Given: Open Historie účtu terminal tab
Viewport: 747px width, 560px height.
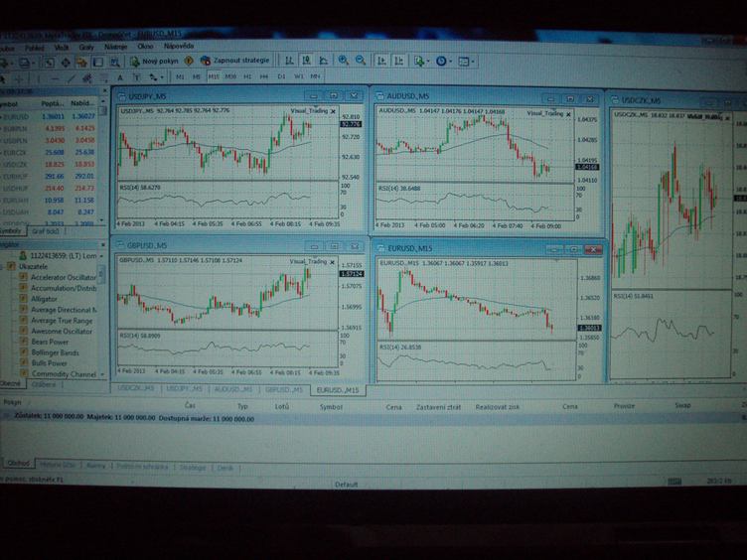Looking at the screenshot, I should pyautogui.click(x=58, y=465).
